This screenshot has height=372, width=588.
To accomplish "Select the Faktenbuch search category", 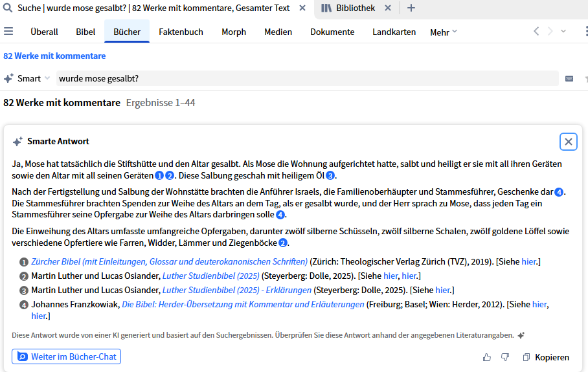I will (x=181, y=32).
